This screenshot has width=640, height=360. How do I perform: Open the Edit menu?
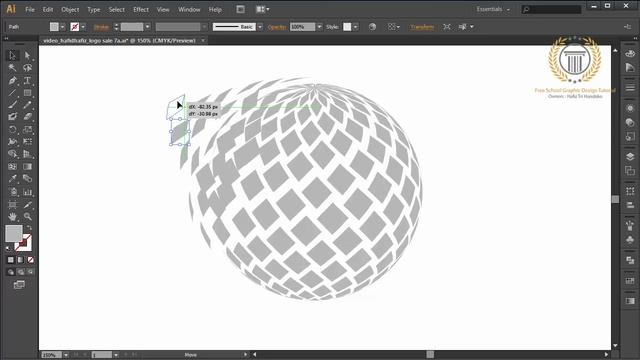pyautogui.click(x=48, y=9)
